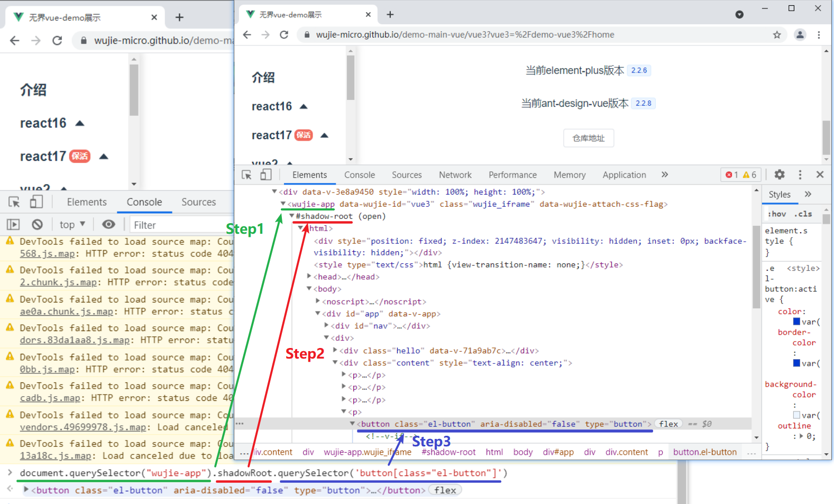Open Console tab in back window DevTools

[x=144, y=202]
